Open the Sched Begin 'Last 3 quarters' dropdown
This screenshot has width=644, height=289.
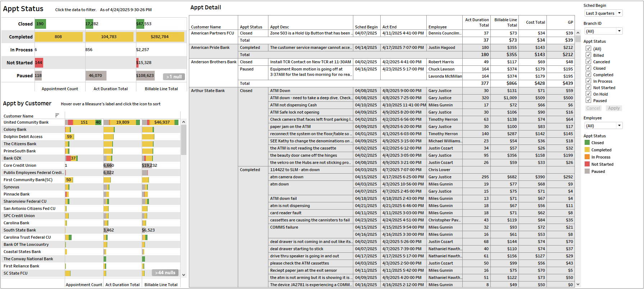click(x=603, y=13)
